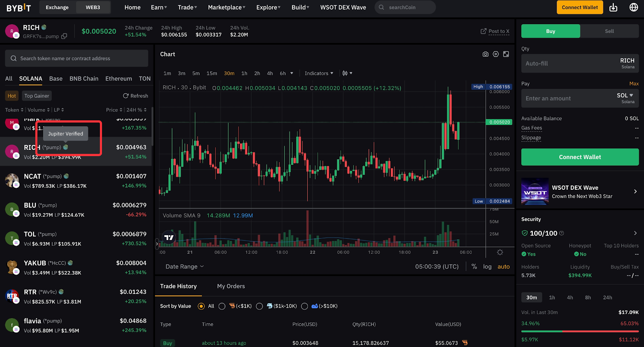Image resolution: width=644 pixels, height=347 pixels.
Task: Click the green Connect Wallet button
Action: [x=580, y=157]
